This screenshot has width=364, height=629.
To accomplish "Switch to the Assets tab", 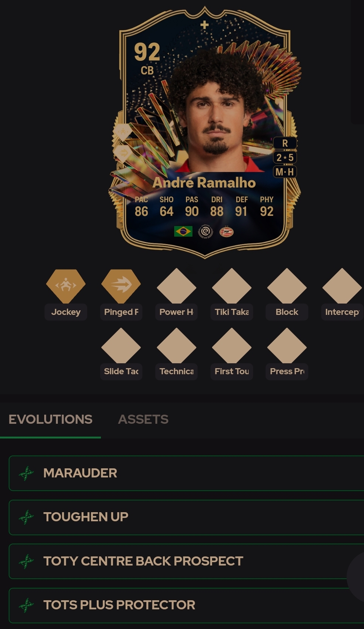I will point(143,419).
